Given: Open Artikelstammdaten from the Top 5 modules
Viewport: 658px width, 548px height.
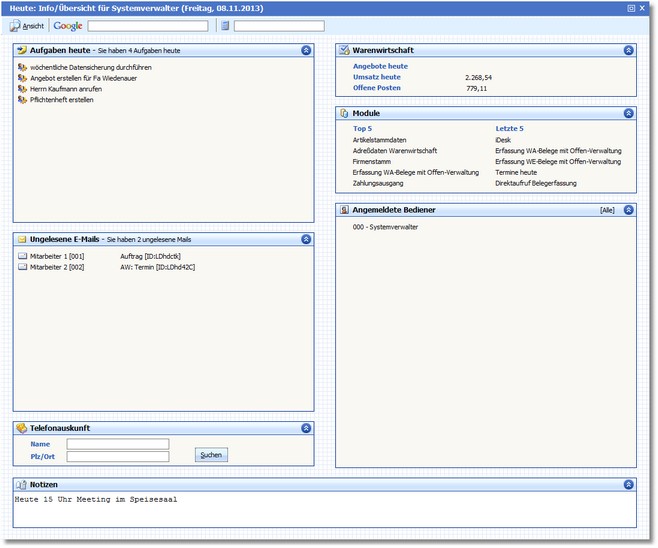Looking at the screenshot, I should pos(379,140).
